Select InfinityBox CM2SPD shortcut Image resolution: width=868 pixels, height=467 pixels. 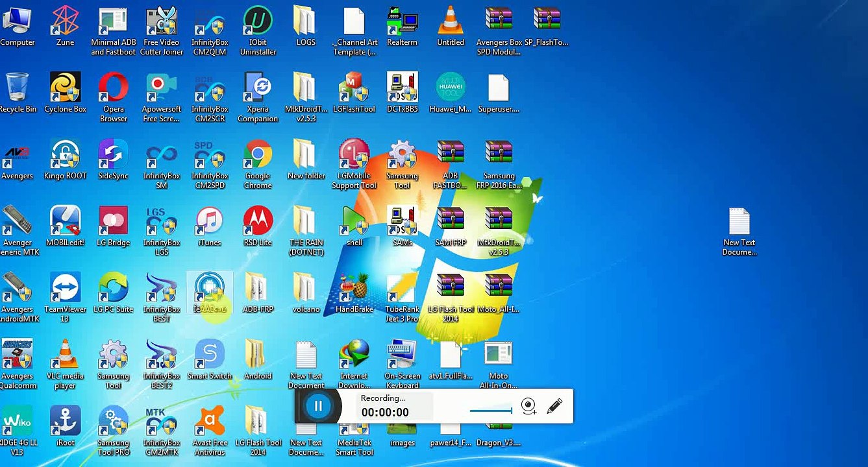click(210, 164)
